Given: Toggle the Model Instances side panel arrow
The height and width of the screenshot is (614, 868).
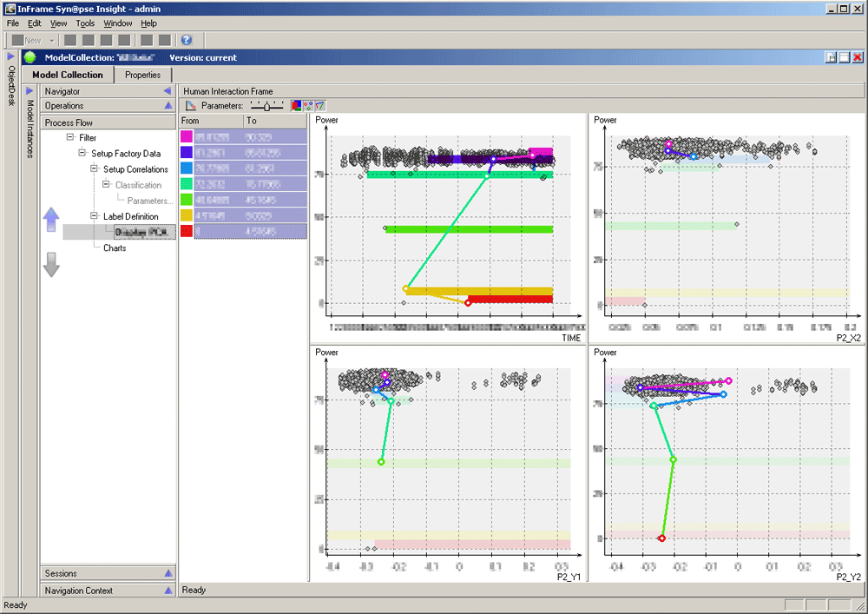Looking at the screenshot, I should click(29, 90).
